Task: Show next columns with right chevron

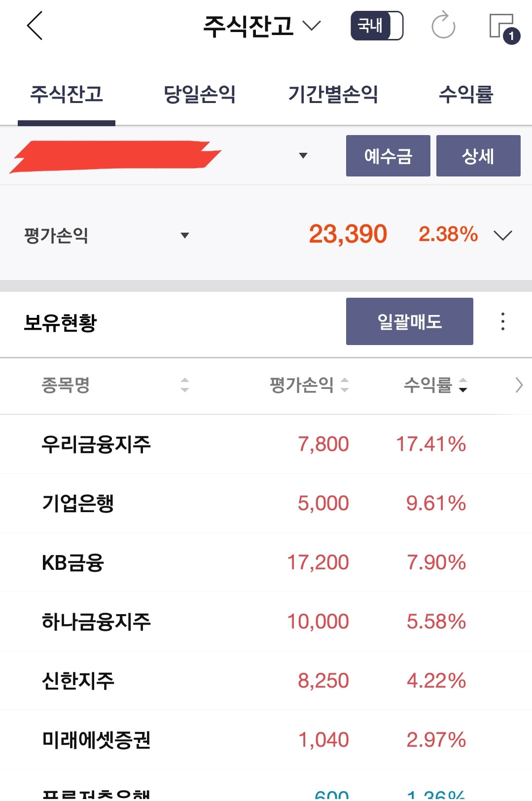Action: [x=519, y=385]
